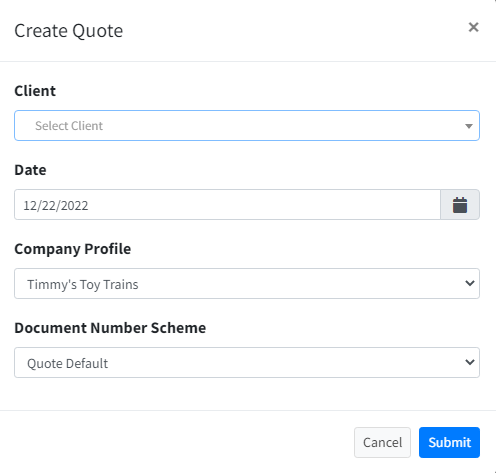Click the Select Client caret arrow
This screenshot has width=496, height=473.
[x=469, y=126]
